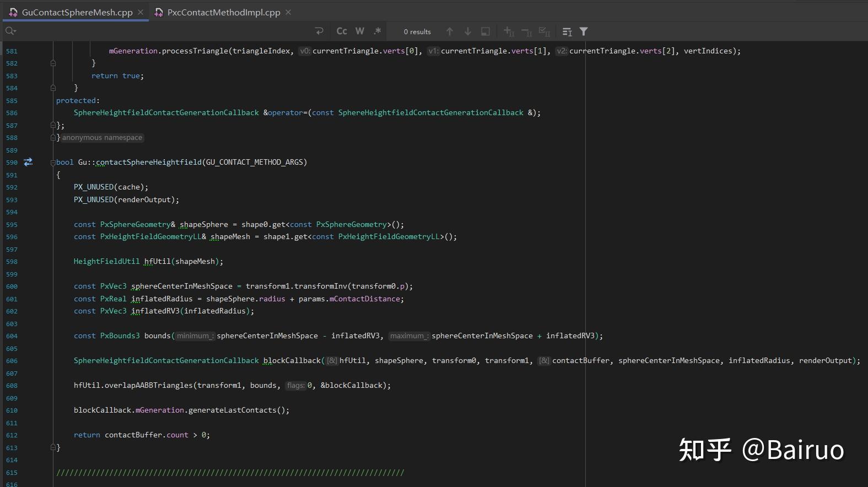The width and height of the screenshot is (868, 487).
Task: Open search results in Find window
Action: point(486,31)
